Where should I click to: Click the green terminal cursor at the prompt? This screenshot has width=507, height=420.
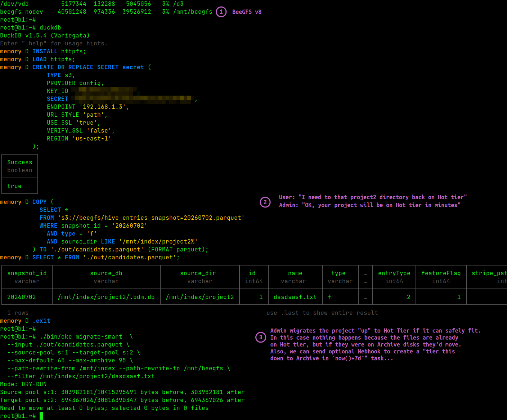pos(41,416)
